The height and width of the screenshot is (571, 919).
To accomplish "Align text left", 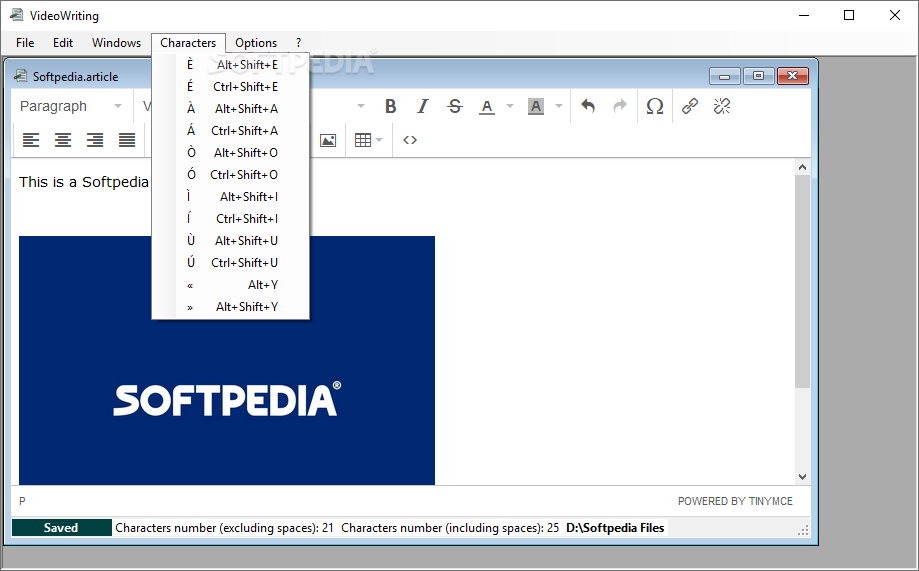I will click(31, 140).
